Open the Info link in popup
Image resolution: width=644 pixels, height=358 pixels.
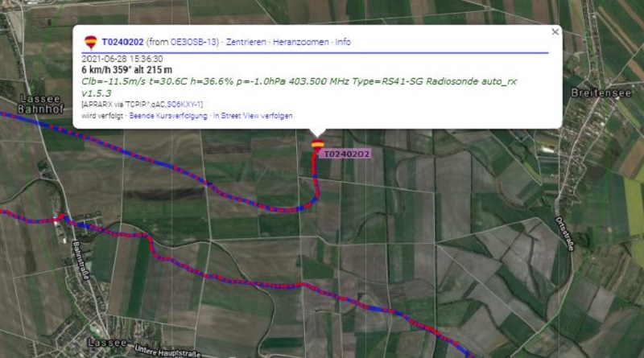[x=343, y=42]
